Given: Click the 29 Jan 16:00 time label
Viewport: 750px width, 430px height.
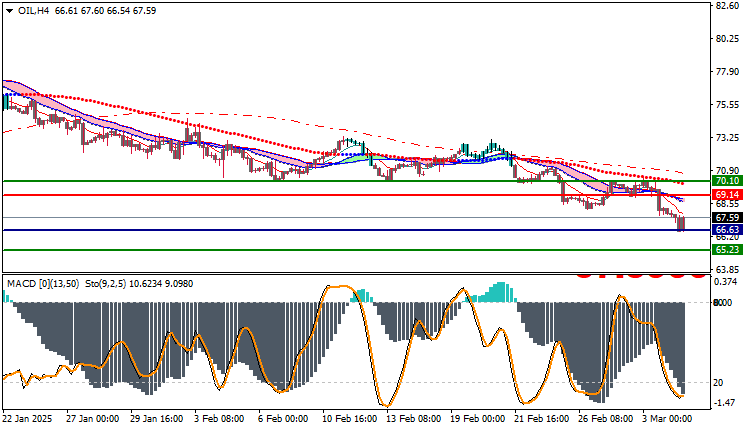Looking at the screenshot, I should click(x=156, y=419).
